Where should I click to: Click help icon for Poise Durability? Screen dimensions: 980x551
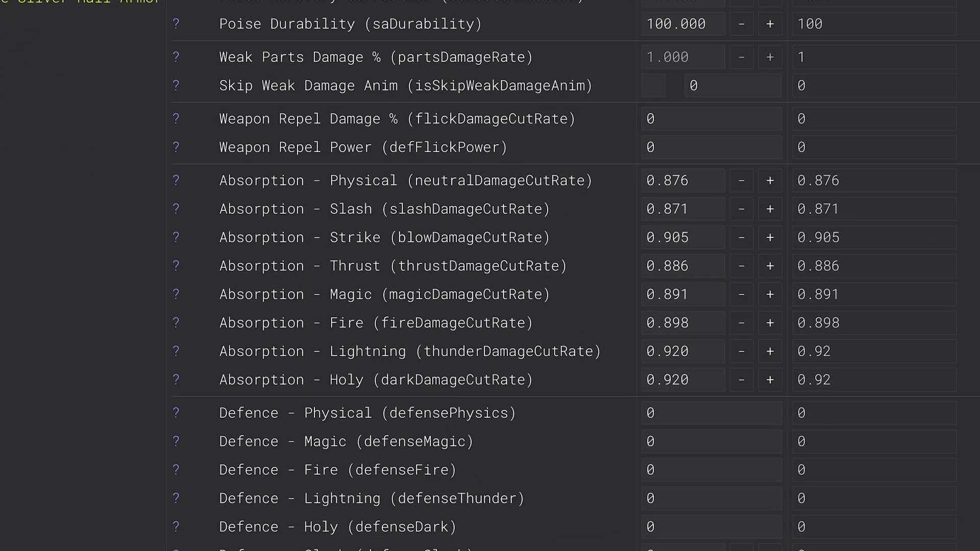pyautogui.click(x=176, y=23)
